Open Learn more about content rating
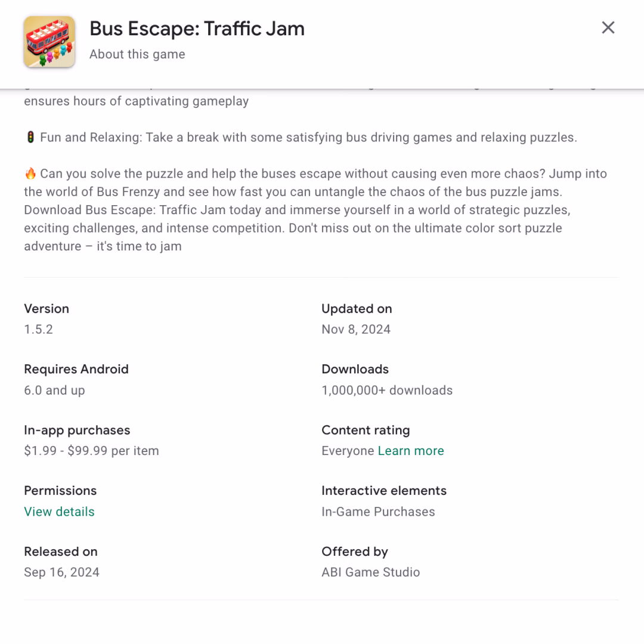The width and height of the screenshot is (644, 644). [x=411, y=451]
